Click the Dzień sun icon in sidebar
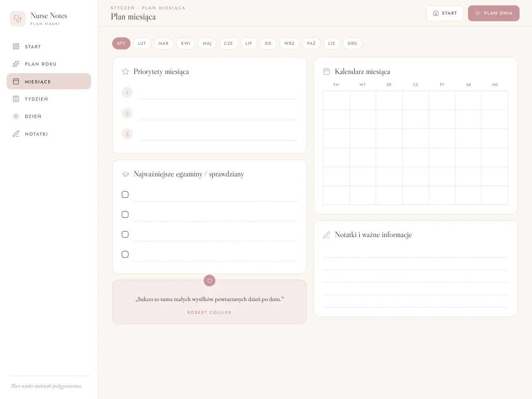 pos(16,116)
